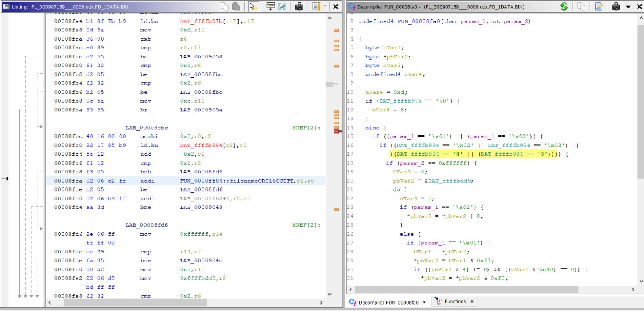The image size is (644, 311).
Task: Click the Decompile vertical scrollbar thumb
Action: pyautogui.click(x=640, y=101)
